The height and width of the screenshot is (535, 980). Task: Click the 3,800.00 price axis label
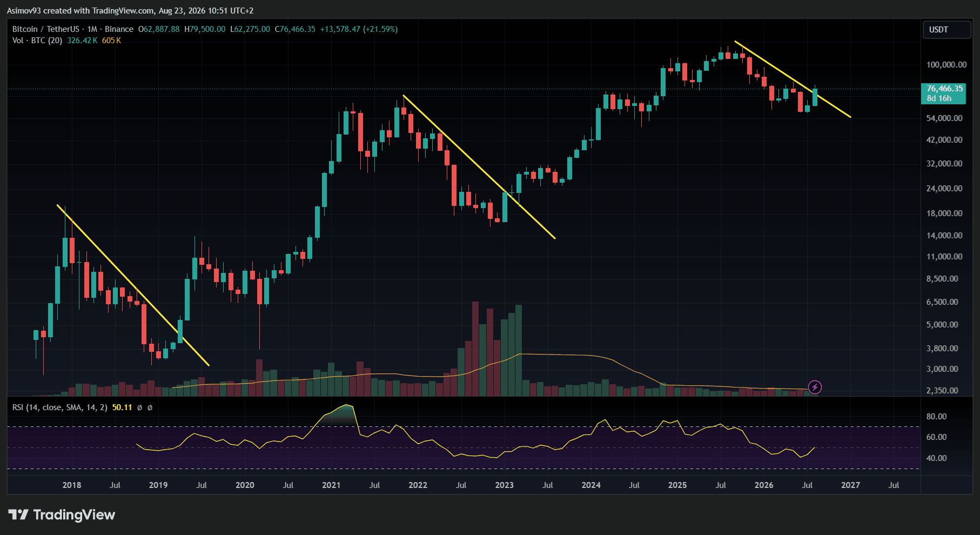coord(942,349)
